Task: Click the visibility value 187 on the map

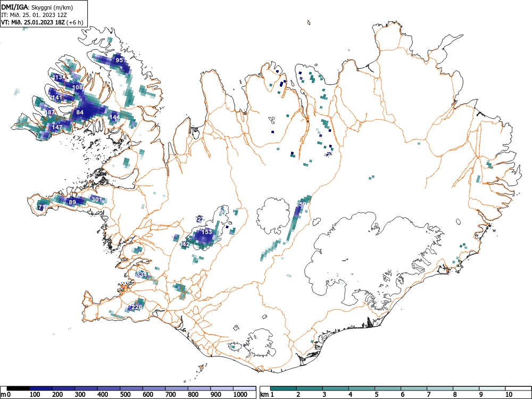Action: 50,112
